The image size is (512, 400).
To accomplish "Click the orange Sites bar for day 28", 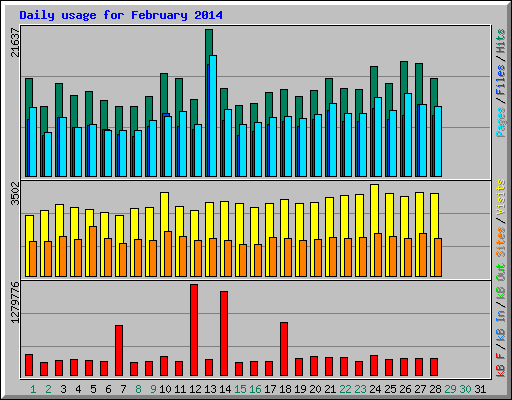I will coord(438,257).
